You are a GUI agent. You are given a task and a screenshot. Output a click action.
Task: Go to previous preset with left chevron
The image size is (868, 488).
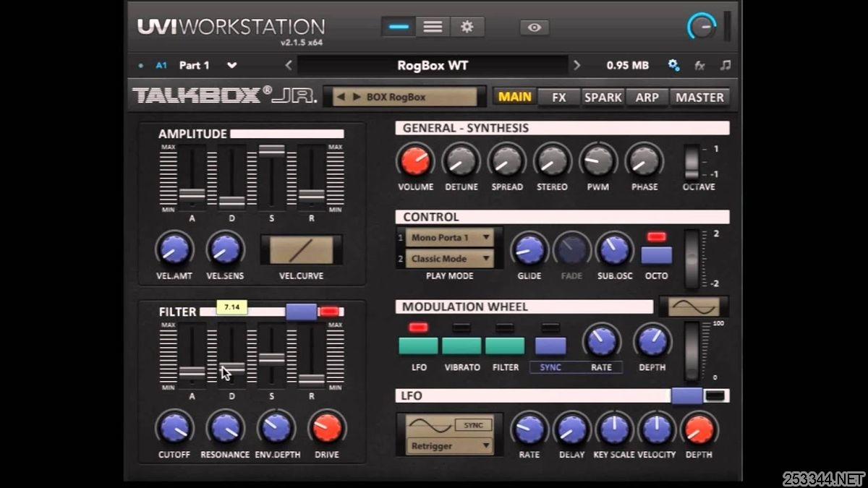(289, 65)
